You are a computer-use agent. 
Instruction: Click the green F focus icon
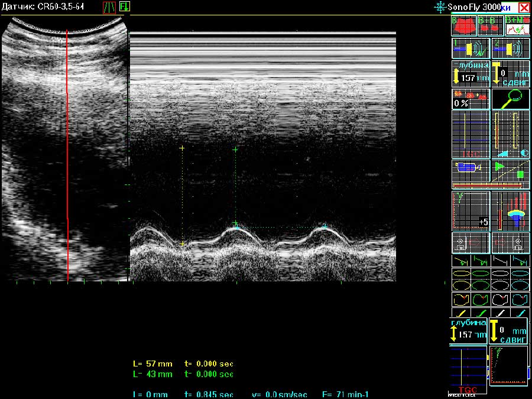click(x=125, y=7)
